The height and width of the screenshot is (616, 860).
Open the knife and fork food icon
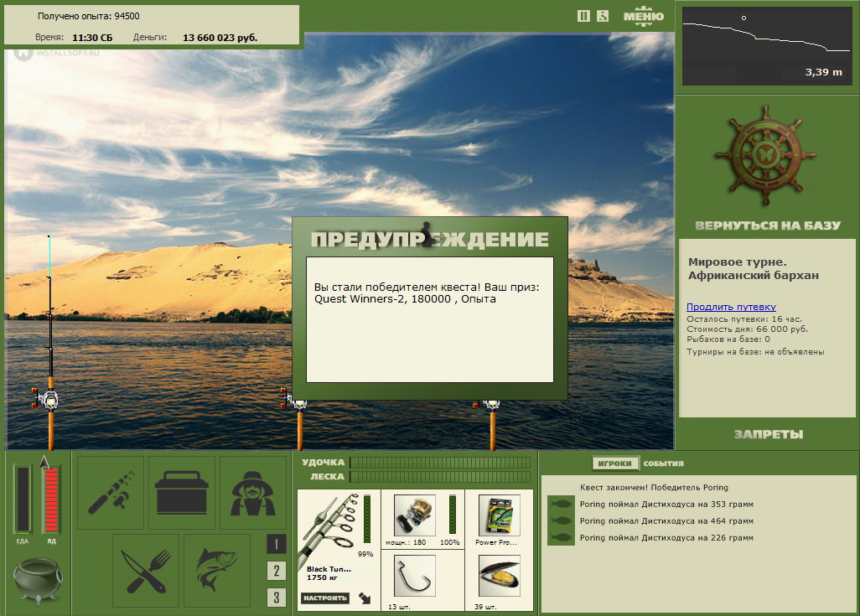click(x=146, y=571)
